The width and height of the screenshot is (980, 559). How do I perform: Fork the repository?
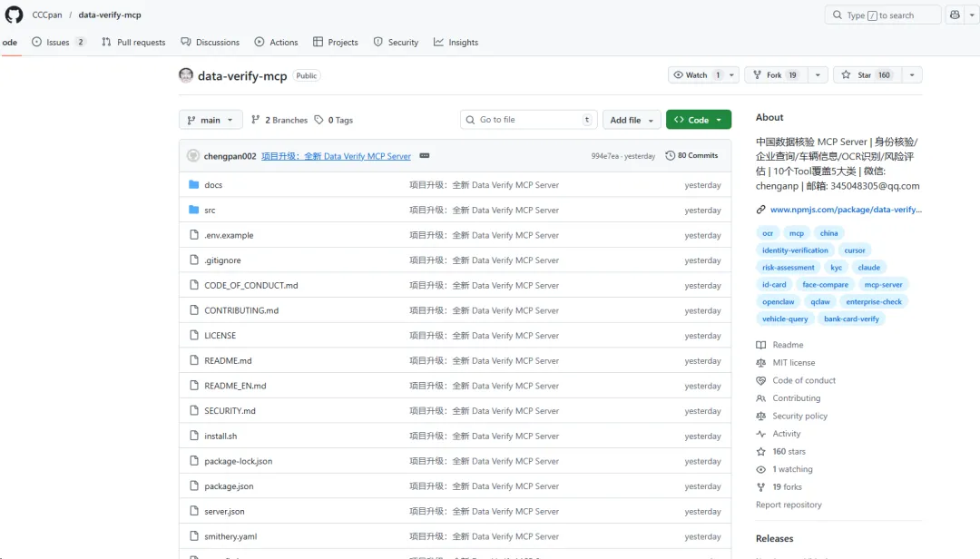point(776,75)
